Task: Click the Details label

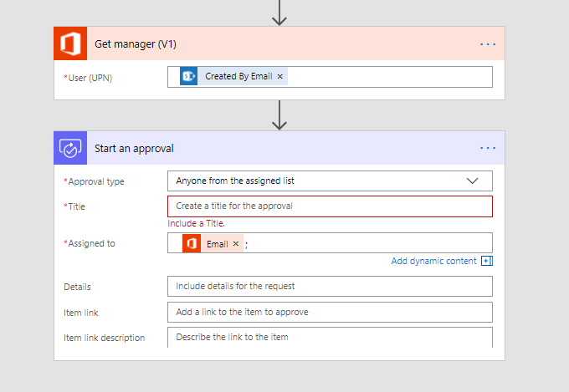Action: coord(77,287)
